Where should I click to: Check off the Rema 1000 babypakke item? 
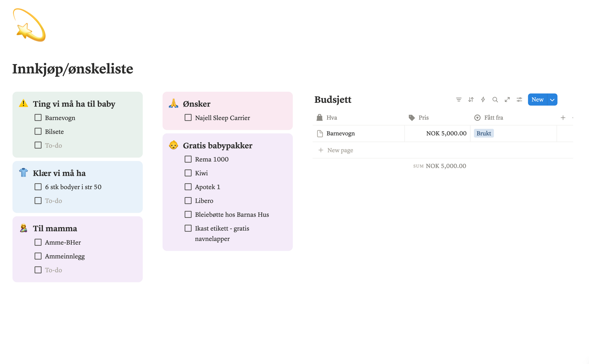pos(188,159)
